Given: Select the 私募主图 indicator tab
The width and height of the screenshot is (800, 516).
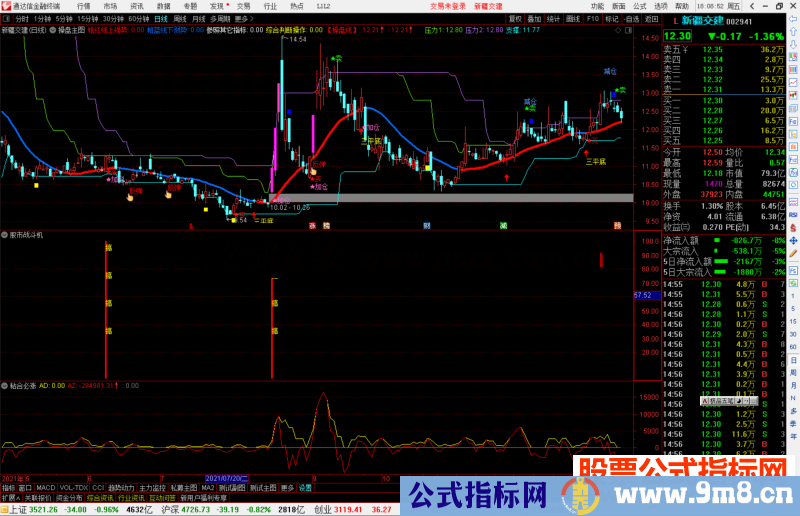Looking at the screenshot, I should tap(183, 488).
